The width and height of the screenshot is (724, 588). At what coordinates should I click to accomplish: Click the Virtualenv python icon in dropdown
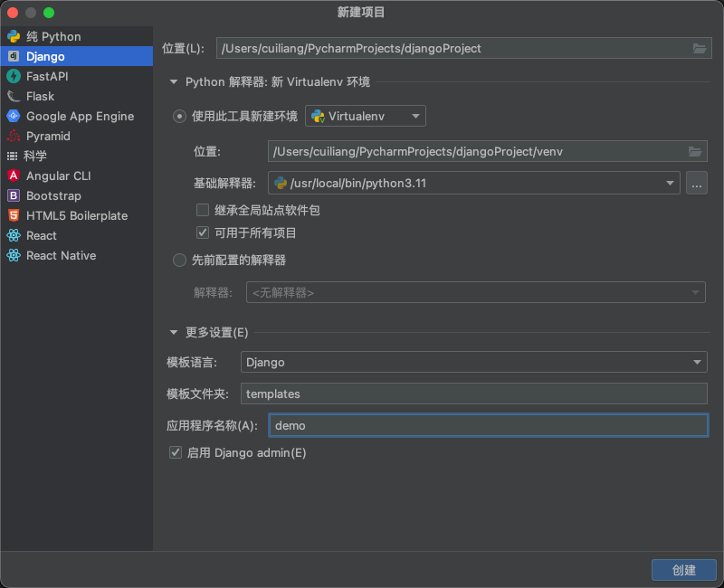(x=319, y=117)
